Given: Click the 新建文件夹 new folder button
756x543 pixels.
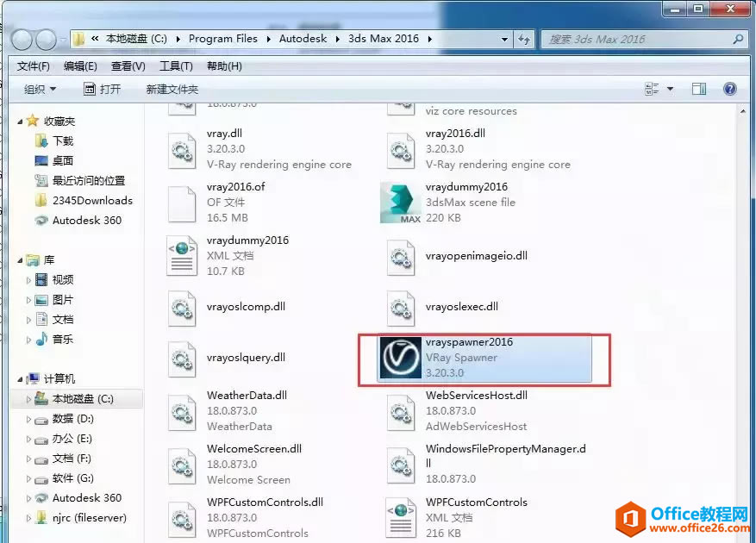Looking at the screenshot, I should click(x=172, y=90).
